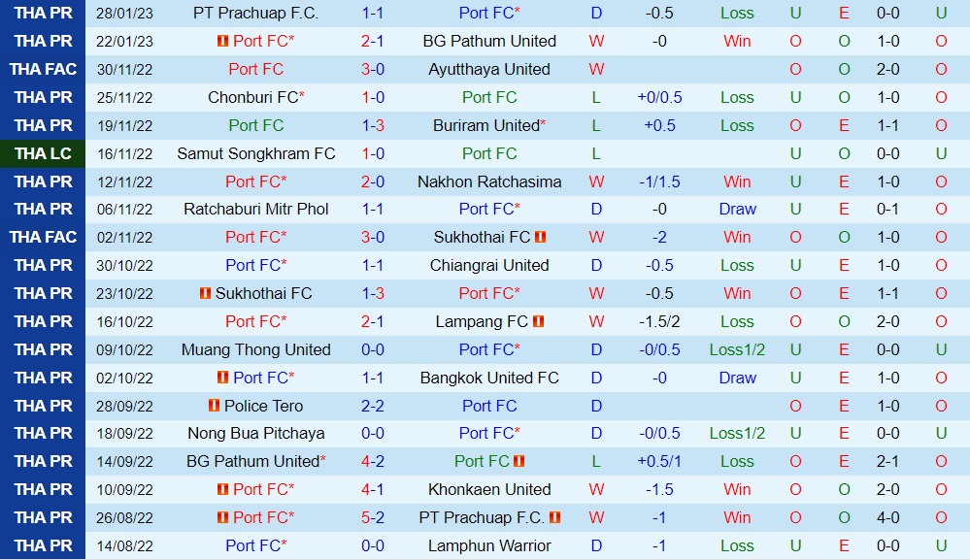Viewport: 970px width, 560px height.
Task: Select Khonkaen United team name
Action: click(x=489, y=489)
